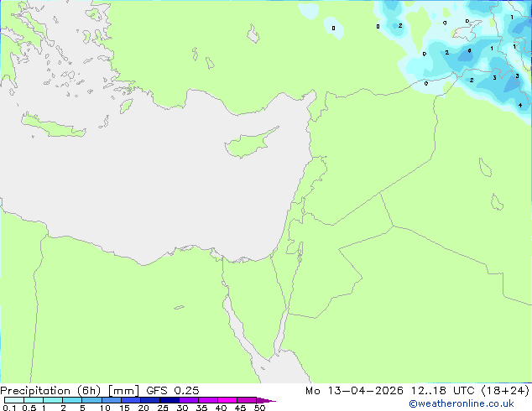Click the "Mo 13-04-2026" date text
Image resolution: width=532 pixels, height=411 pixels.
355,391
